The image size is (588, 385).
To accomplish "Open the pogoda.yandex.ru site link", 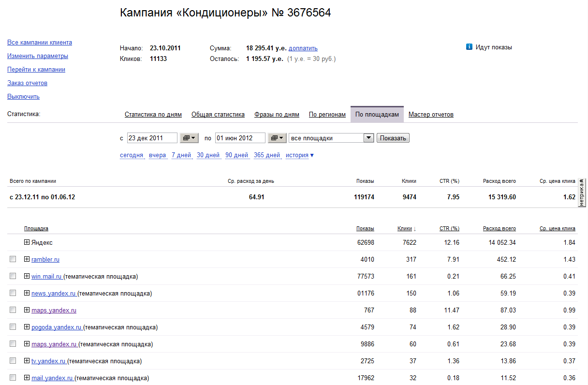I will (57, 327).
